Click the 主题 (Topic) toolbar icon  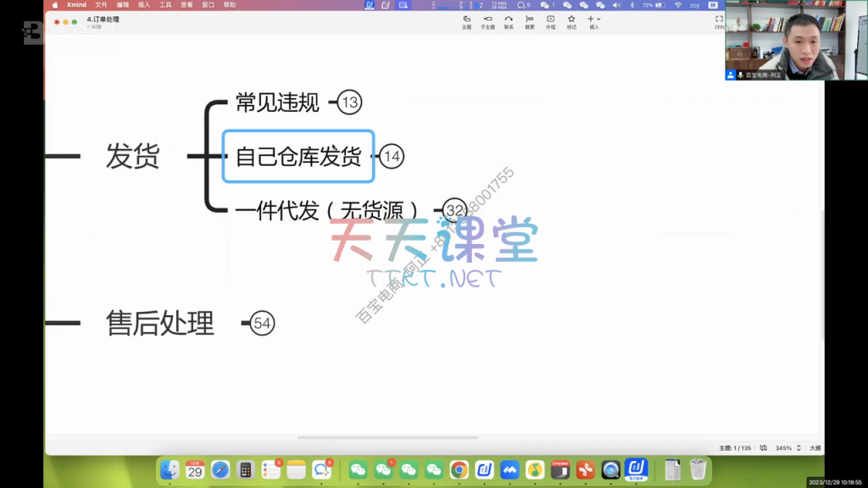click(x=466, y=20)
